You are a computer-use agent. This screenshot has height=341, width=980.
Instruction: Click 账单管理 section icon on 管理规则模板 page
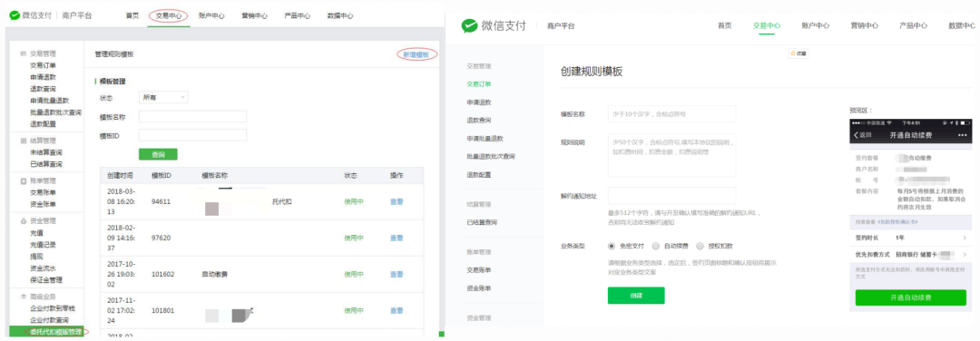pos(24,181)
